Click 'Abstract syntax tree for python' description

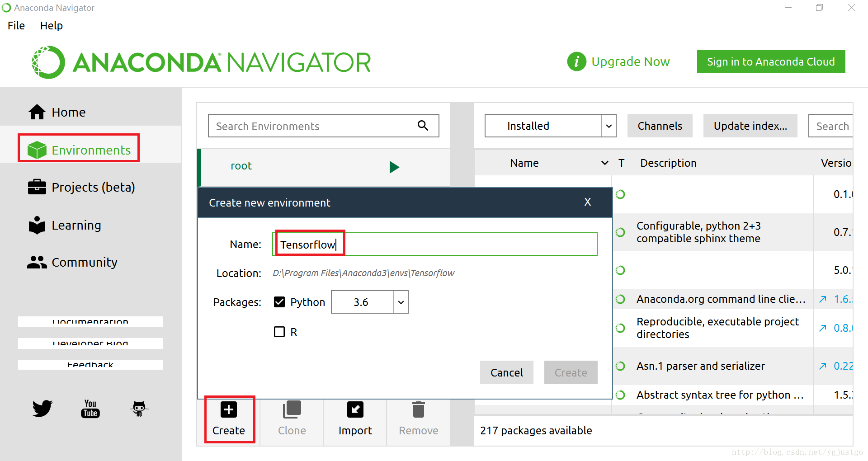[x=720, y=395]
